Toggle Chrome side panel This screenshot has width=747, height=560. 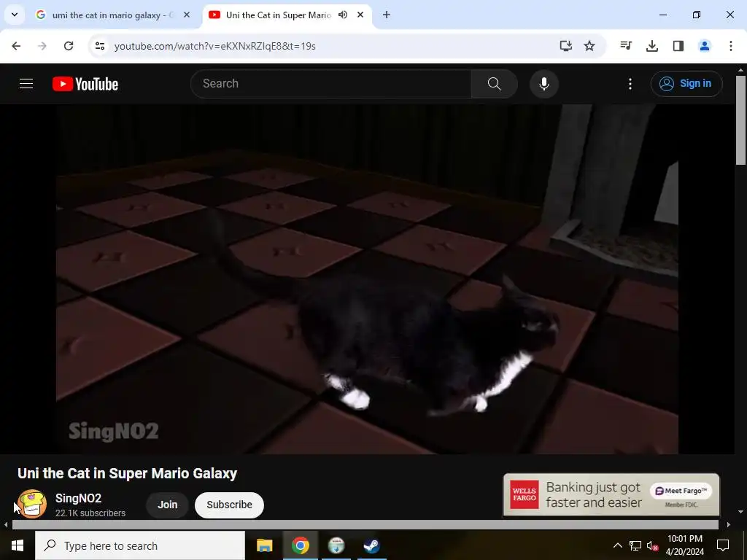pos(678,46)
